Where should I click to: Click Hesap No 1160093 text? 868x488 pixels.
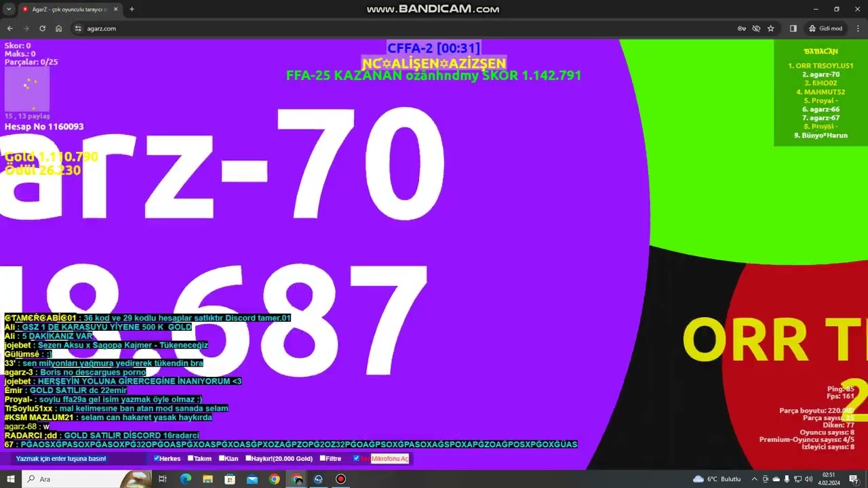(44, 127)
